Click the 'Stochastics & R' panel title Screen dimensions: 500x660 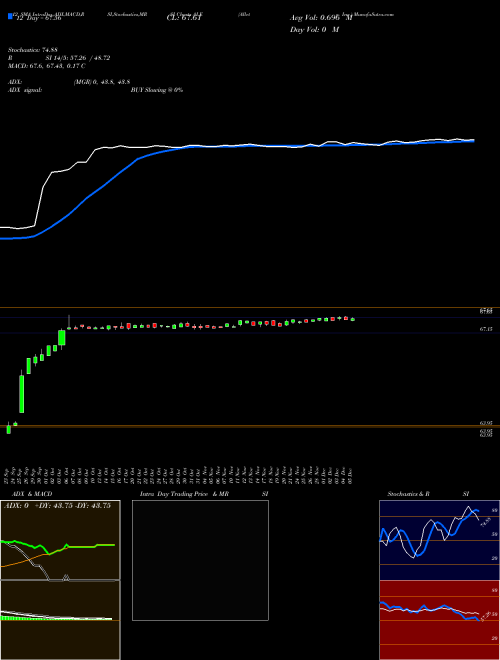[409, 494]
